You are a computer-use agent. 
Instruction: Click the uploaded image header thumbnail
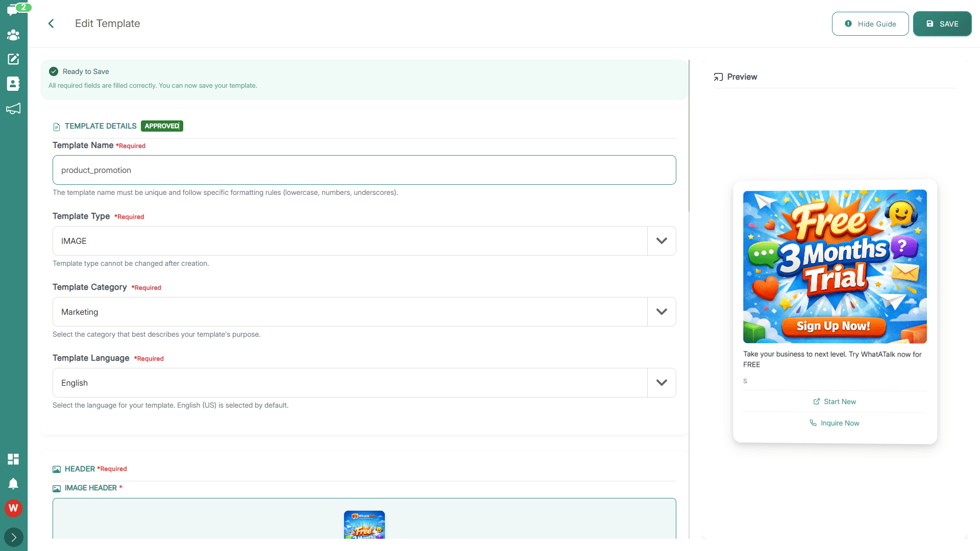364,524
